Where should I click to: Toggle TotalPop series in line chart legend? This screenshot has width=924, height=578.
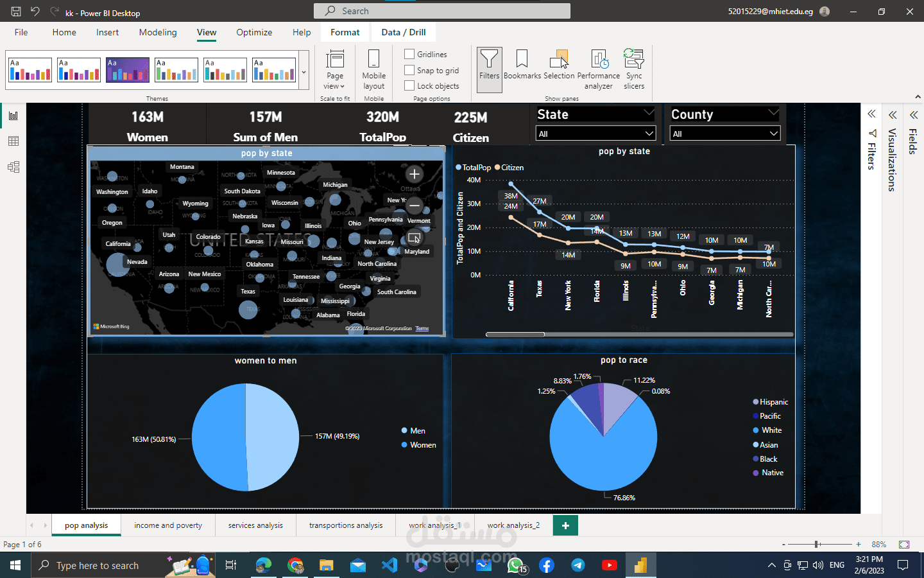point(474,168)
